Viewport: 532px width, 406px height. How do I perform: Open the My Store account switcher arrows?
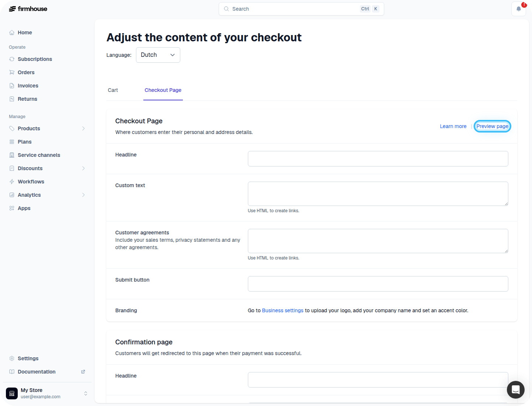point(86,393)
